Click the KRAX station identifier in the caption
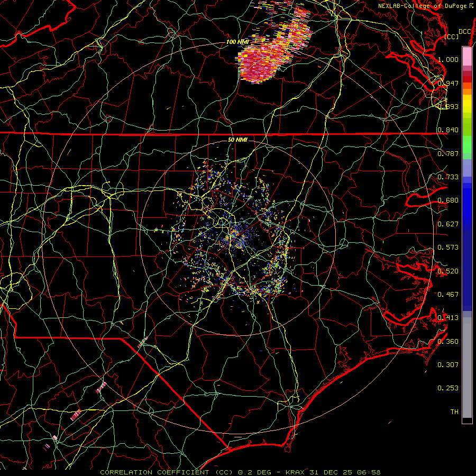 [x=296, y=472]
